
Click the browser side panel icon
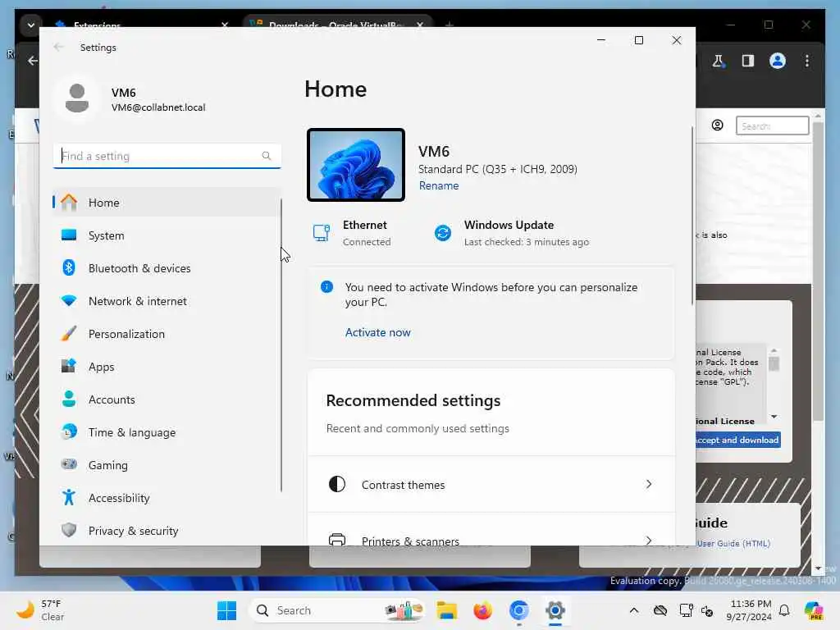tap(748, 61)
